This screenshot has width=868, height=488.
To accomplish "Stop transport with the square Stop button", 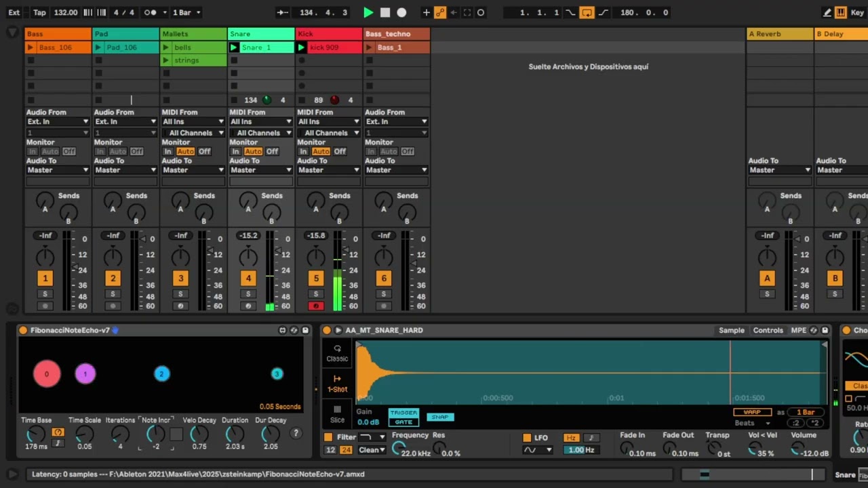I will 385,12.
